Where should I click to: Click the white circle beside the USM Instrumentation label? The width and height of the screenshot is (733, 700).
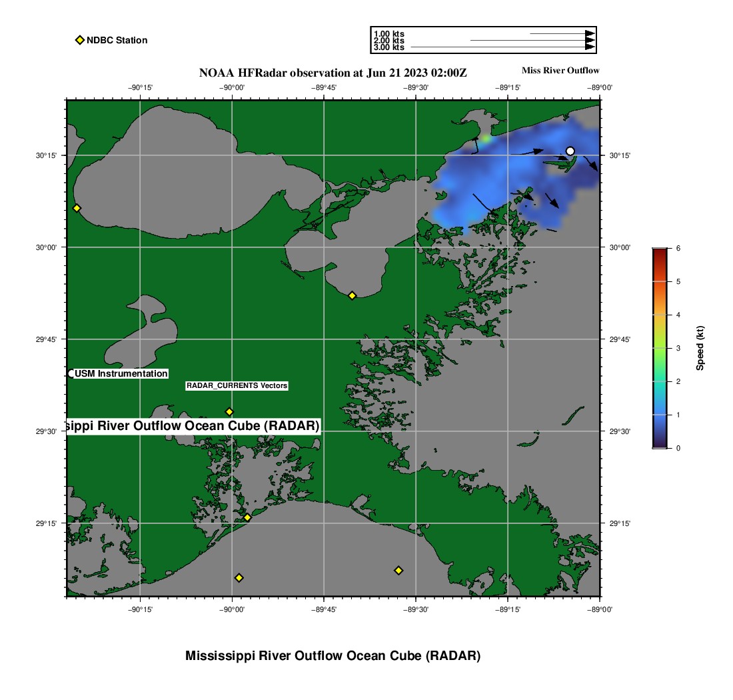tap(71, 373)
